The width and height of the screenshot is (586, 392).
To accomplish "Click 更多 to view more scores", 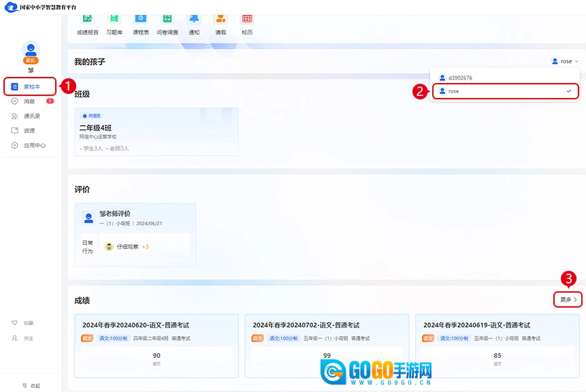I will [568, 299].
